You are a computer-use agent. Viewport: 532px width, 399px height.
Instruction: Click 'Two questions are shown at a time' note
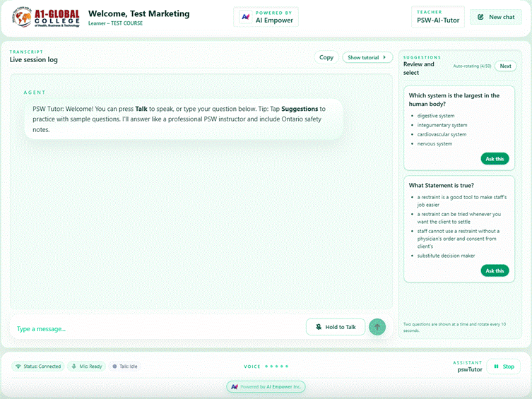[454, 327]
